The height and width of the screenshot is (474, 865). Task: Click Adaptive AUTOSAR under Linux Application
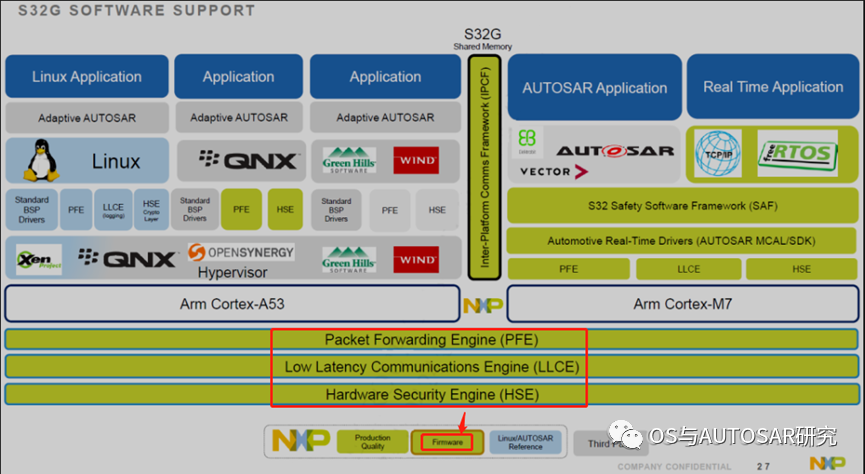click(87, 118)
